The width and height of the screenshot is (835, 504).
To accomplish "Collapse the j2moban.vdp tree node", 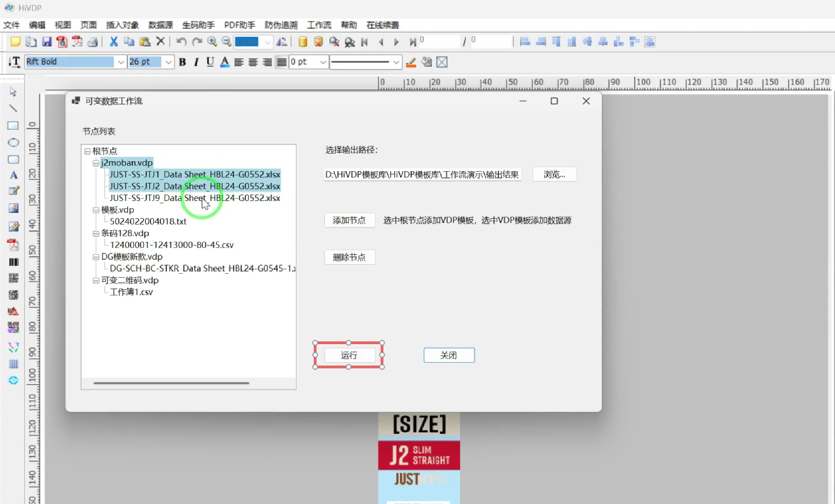I will pos(96,163).
